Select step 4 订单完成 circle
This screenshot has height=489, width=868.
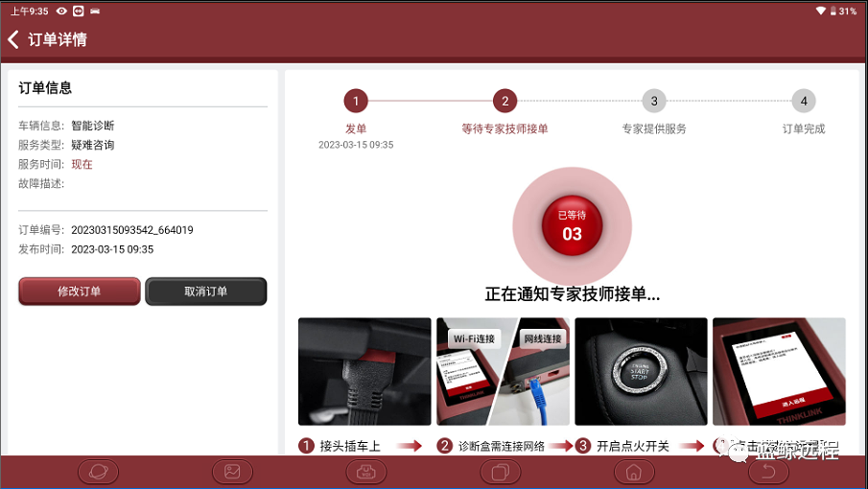[804, 102]
